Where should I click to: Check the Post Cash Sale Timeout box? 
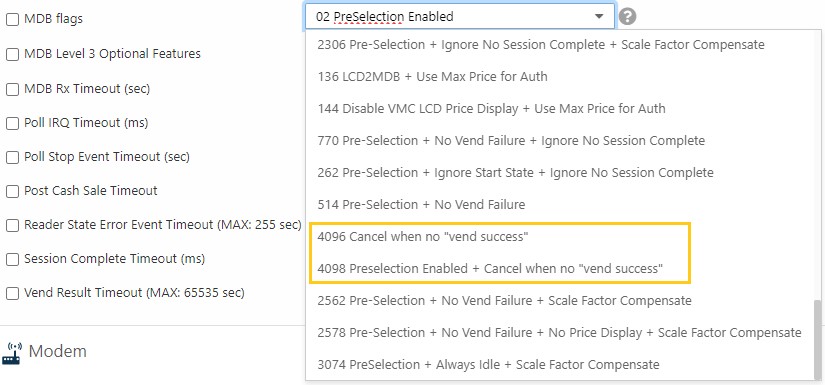click(12, 191)
